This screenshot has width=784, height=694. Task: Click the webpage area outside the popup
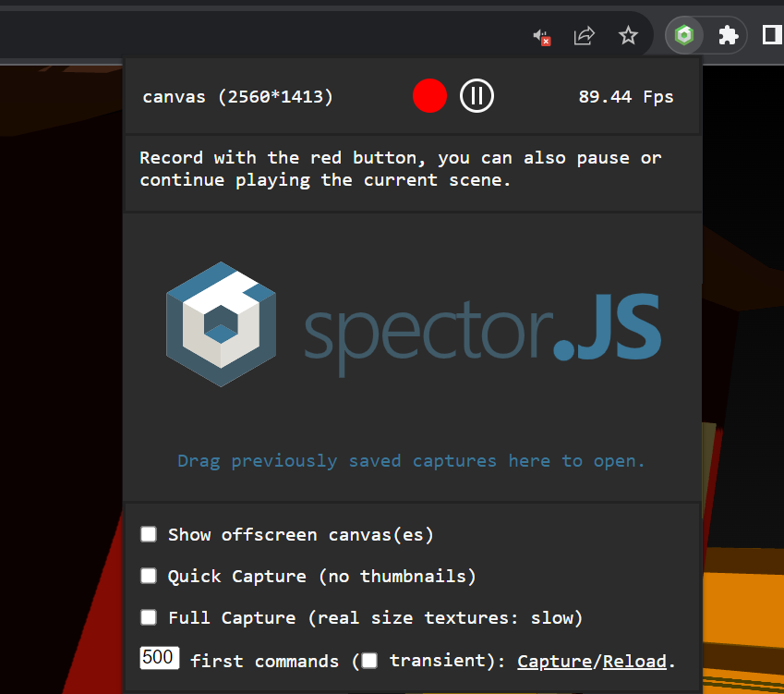click(60, 370)
